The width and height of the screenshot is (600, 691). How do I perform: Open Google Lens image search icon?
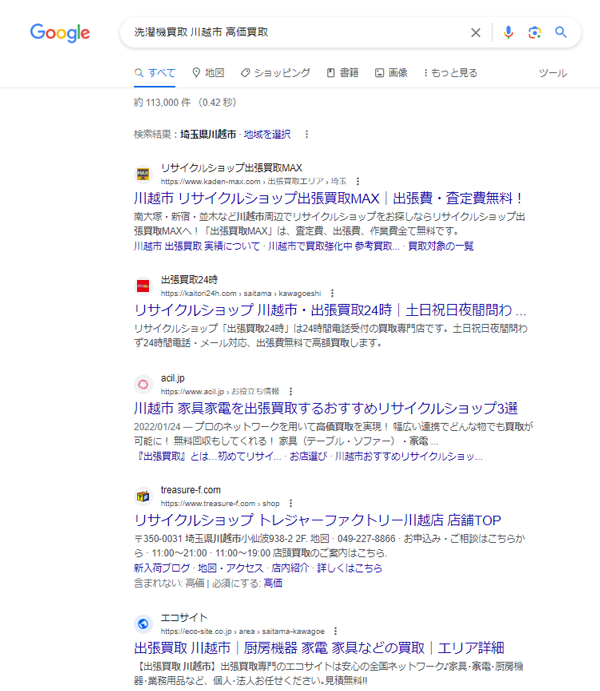pos(534,33)
